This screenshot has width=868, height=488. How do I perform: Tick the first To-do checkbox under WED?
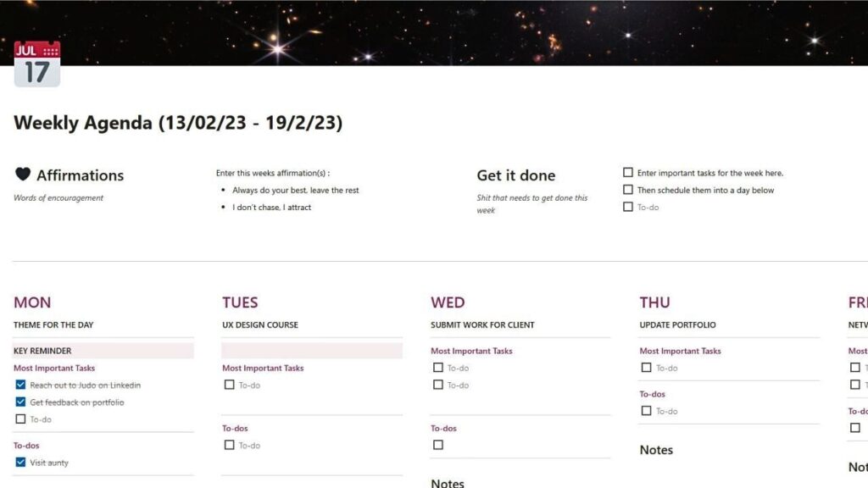(437, 368)
